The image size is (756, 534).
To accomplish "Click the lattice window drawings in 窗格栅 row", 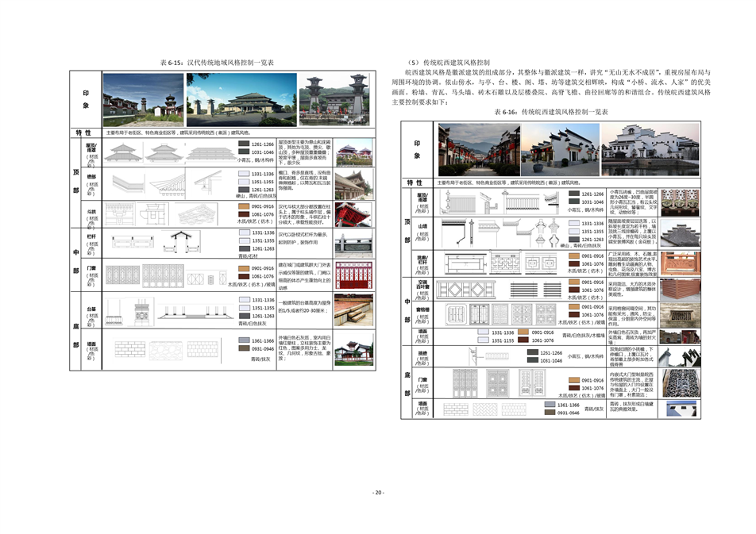I will click(x=500, y=314).
